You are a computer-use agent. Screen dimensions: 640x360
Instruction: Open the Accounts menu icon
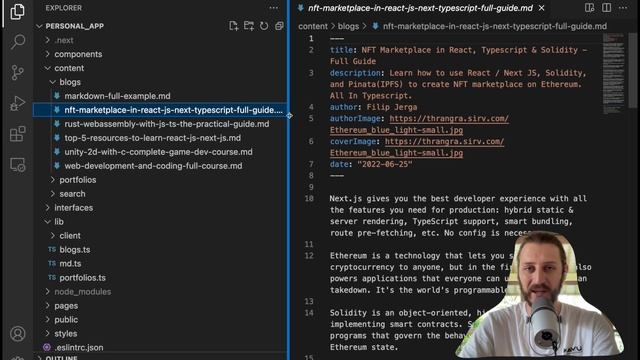tap(18, 333)
